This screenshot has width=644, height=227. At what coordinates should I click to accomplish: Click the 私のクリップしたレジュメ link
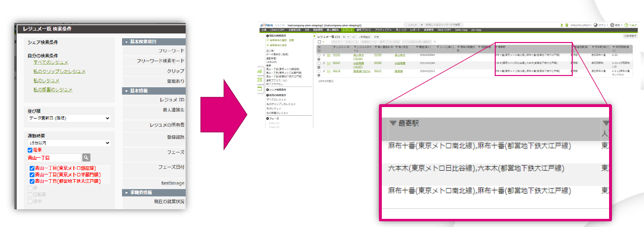pyautogui.click(x=59, y=72)
